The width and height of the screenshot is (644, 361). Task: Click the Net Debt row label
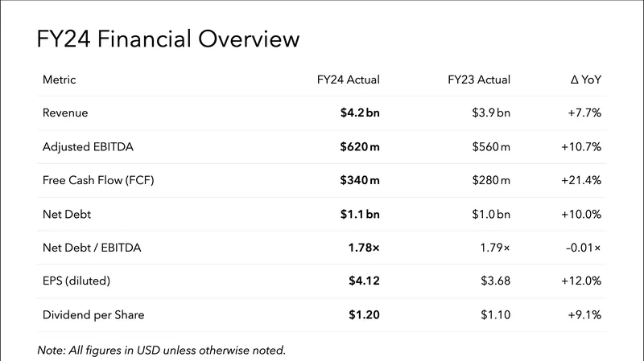67,214
